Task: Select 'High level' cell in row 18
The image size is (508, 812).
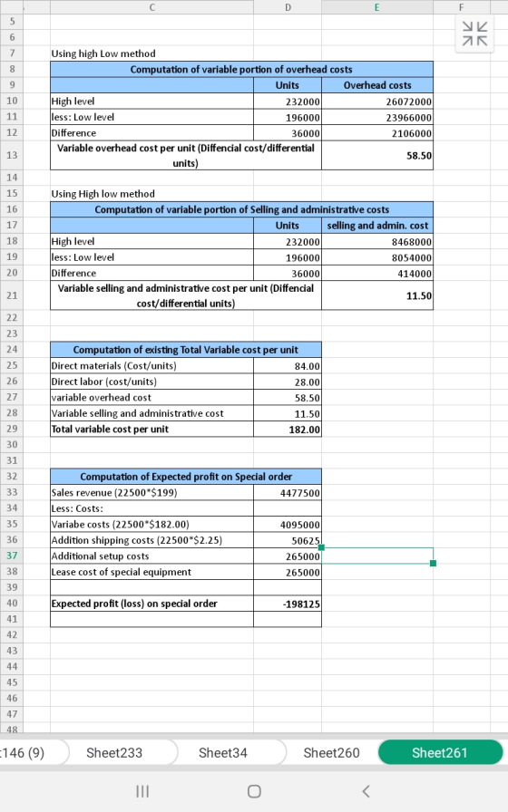Action: (x=151, y=241)
